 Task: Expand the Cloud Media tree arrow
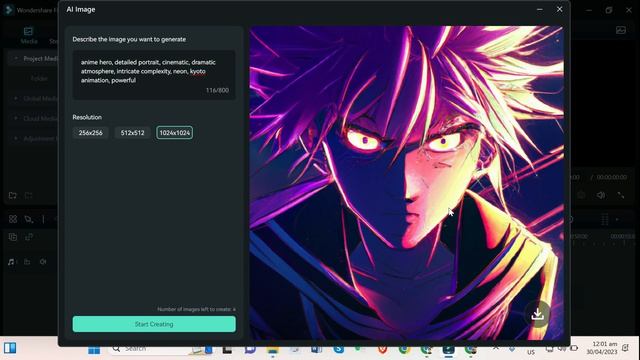16,118
